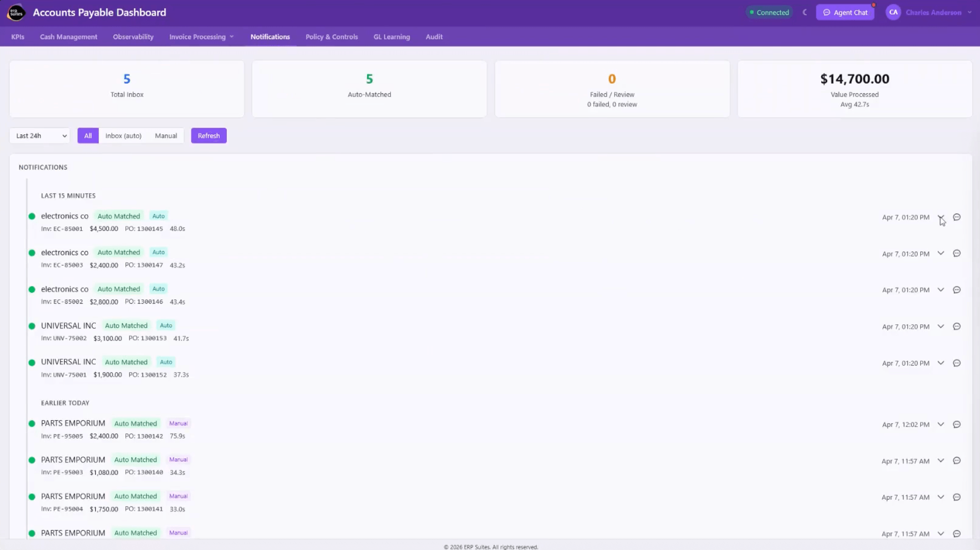Expand the EC-85001 notification chevron

pos(941,217)
